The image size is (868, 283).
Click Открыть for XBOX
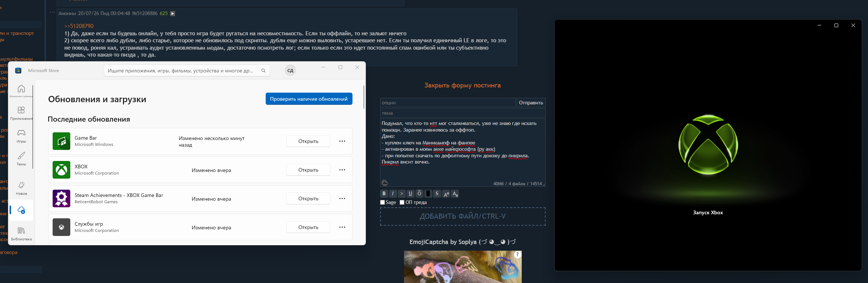(308, 170)
